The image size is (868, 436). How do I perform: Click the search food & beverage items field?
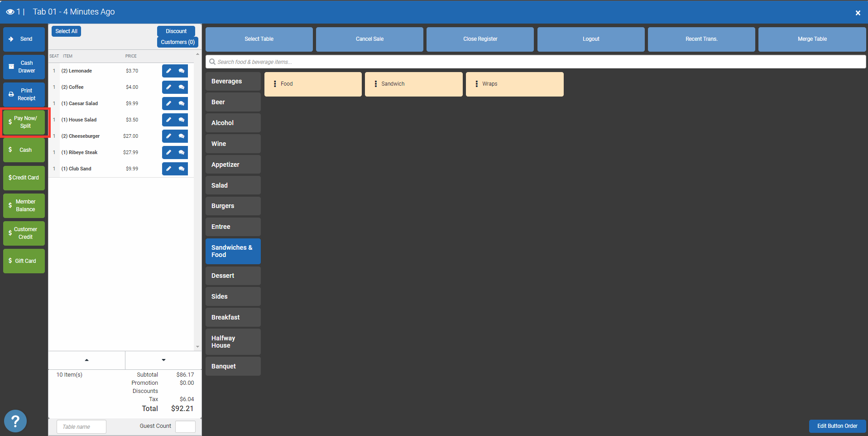click(x=535, y=62)
